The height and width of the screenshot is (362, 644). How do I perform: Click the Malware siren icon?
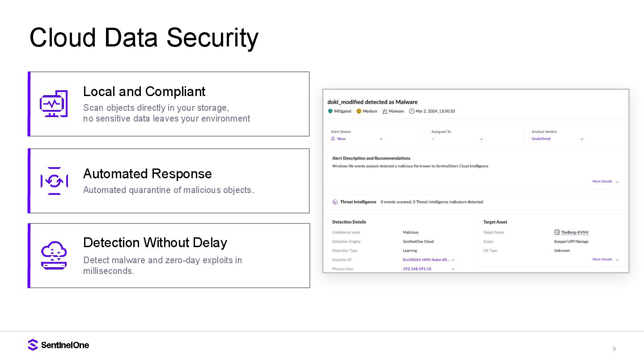(x=385, y=111)
